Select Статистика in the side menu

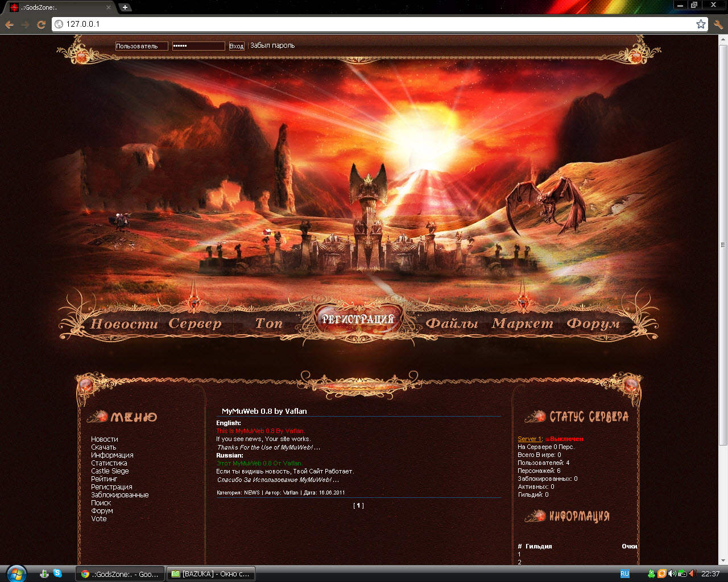[x=109, y=463]
